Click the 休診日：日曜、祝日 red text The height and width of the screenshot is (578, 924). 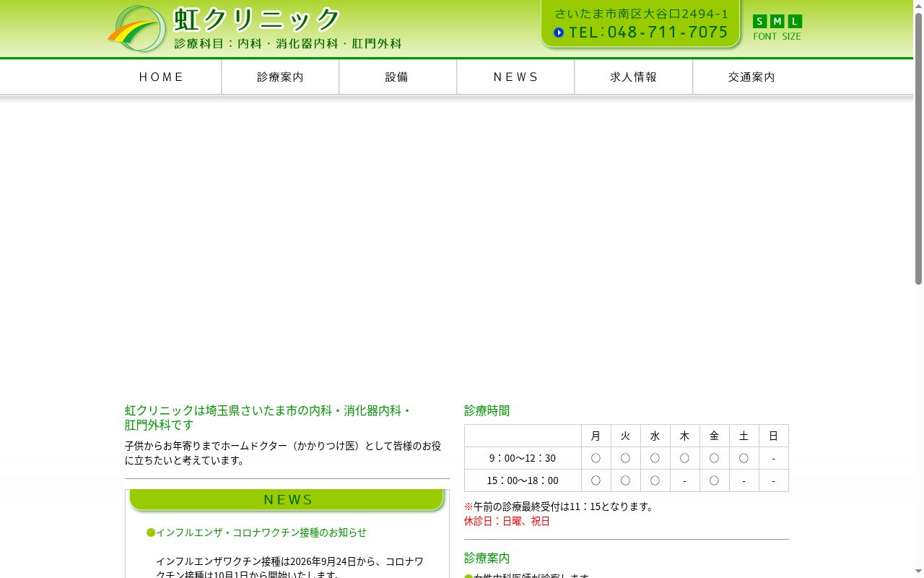pos(507,521)
